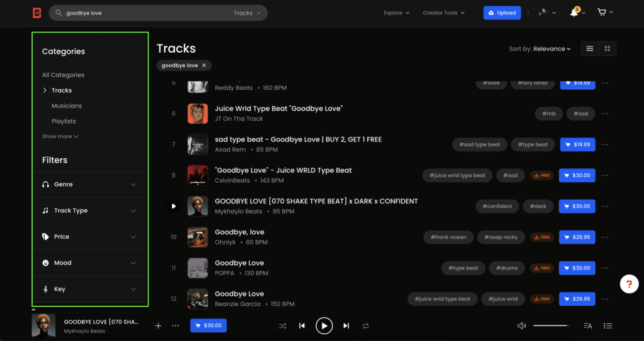This screenshot has width=644, height=341.
Task: Open more options for Mykhaylo Beats track row
Action: click(x=604, y=207)
